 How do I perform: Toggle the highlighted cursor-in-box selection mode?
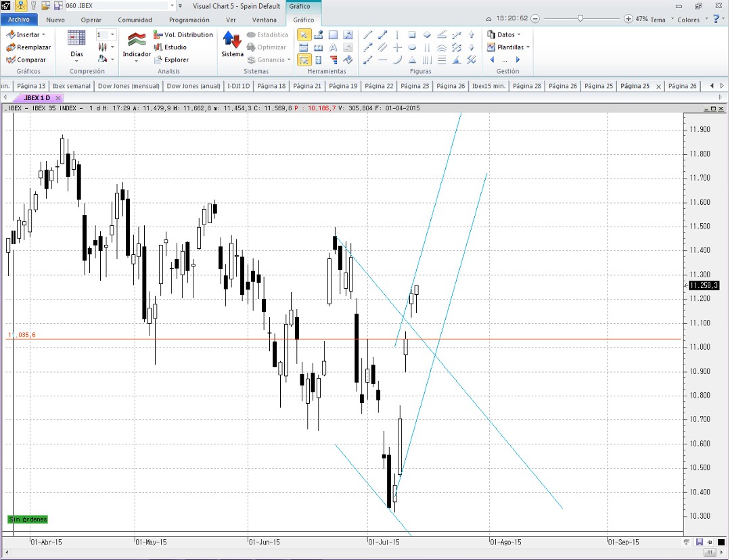(x=304, y=60)
